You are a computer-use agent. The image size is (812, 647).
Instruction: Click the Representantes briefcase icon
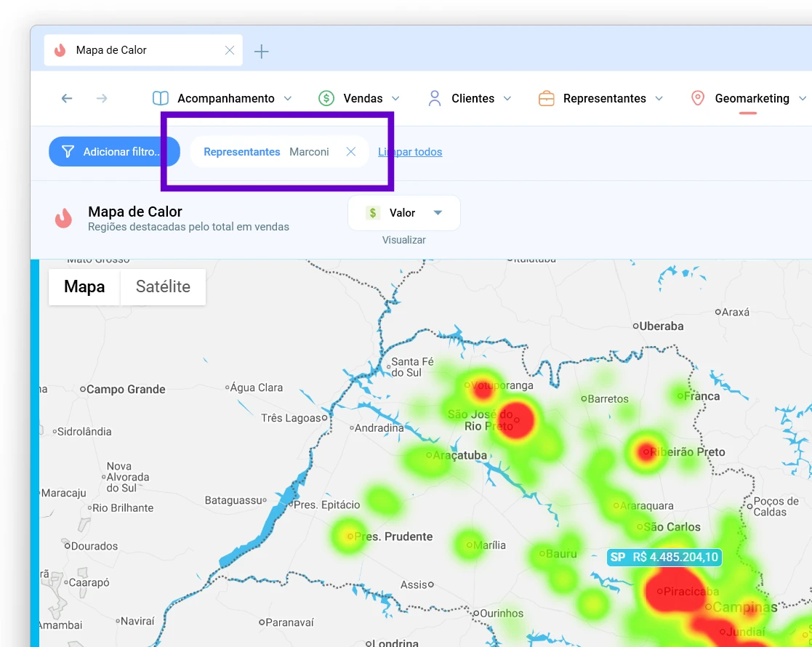(547, 98)
